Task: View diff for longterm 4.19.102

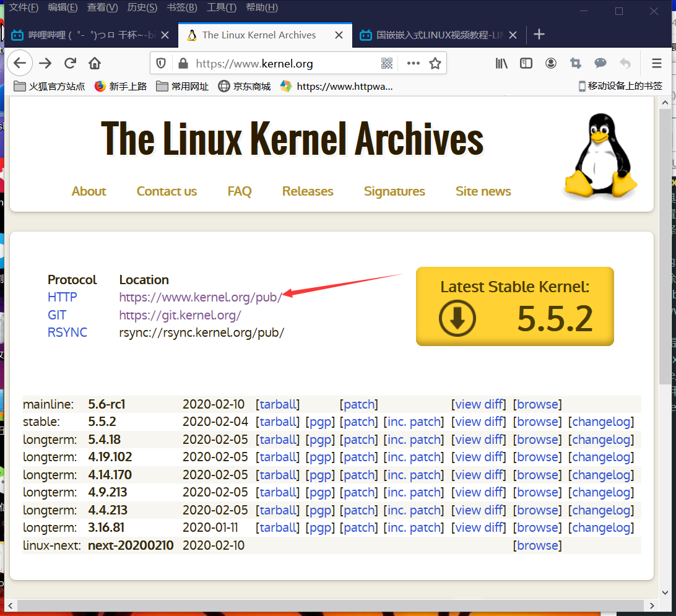Action: pyautogui.click(x=479, y=457)
